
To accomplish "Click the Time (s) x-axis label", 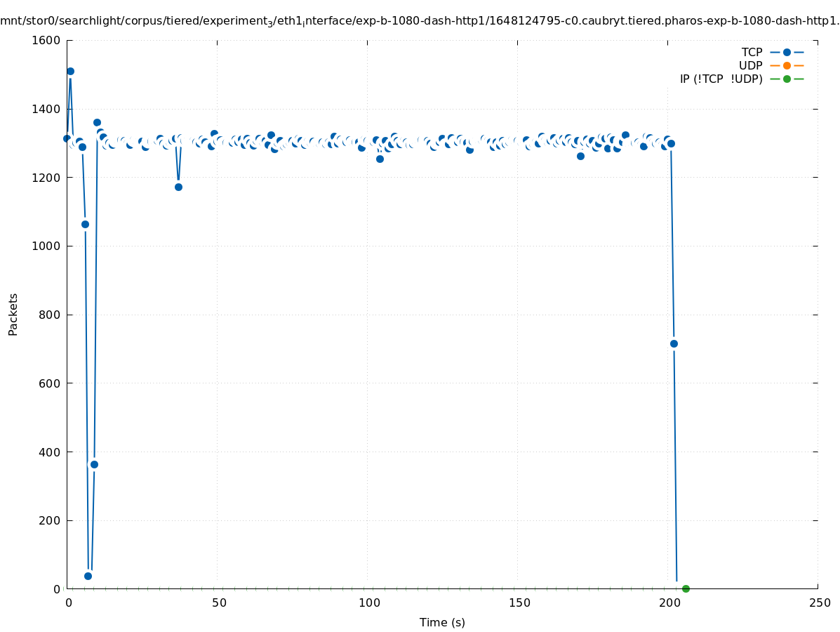I will click(442, 622).
